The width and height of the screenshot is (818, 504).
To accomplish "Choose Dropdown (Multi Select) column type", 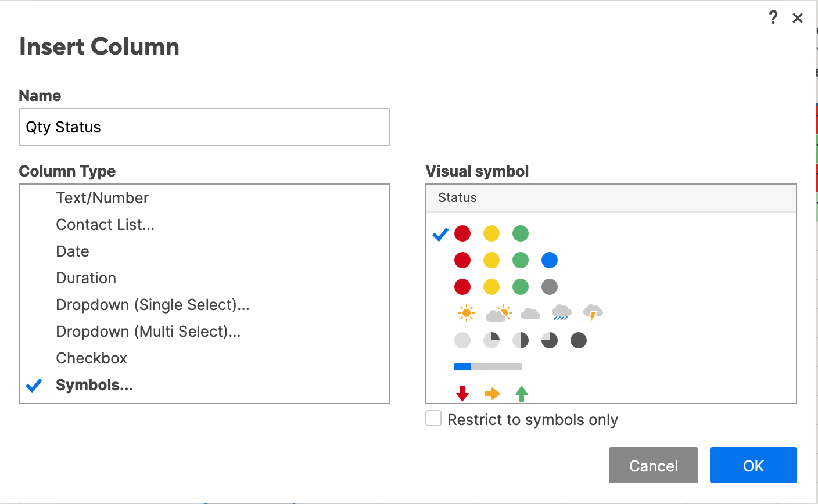I will tap(148, 332).
